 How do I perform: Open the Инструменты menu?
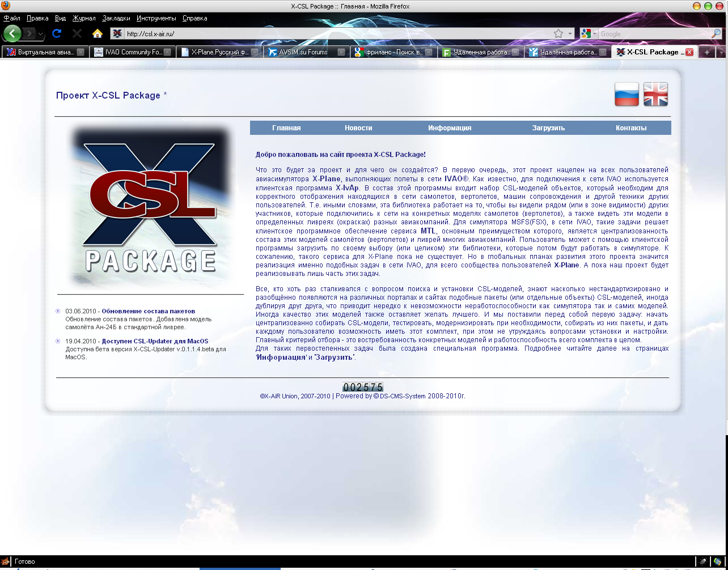tap(156, 18)
